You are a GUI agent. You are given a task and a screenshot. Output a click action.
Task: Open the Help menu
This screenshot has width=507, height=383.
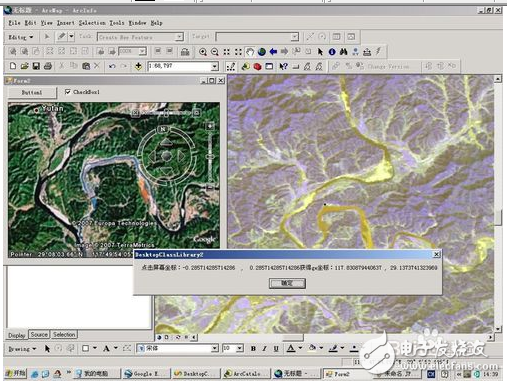click(x=156, y=23)
